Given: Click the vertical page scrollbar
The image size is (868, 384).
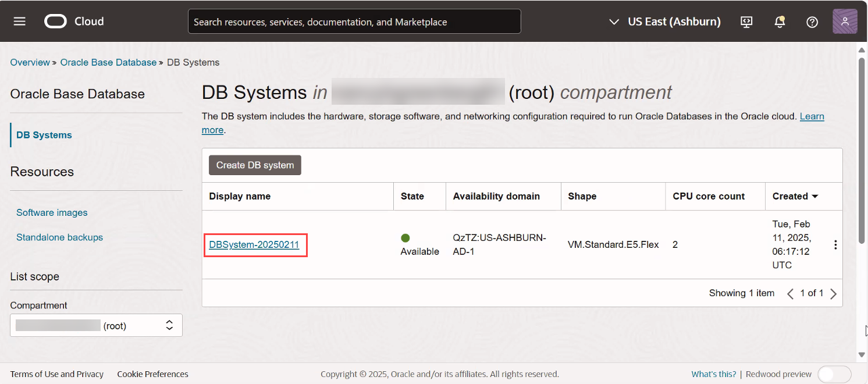Looking at the screenshot, I should (862, 150).
